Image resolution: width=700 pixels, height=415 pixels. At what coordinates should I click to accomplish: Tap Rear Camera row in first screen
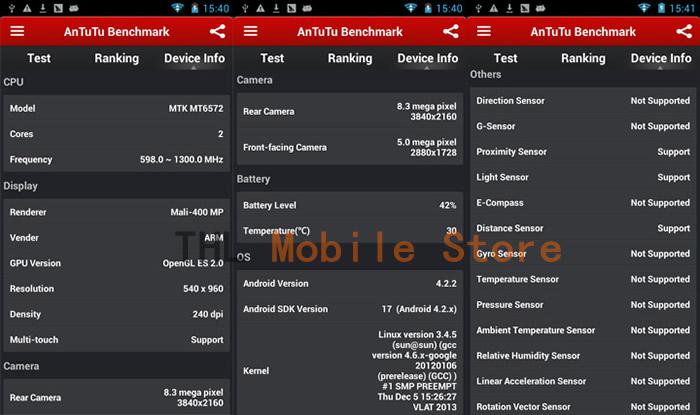pos(117,397)
